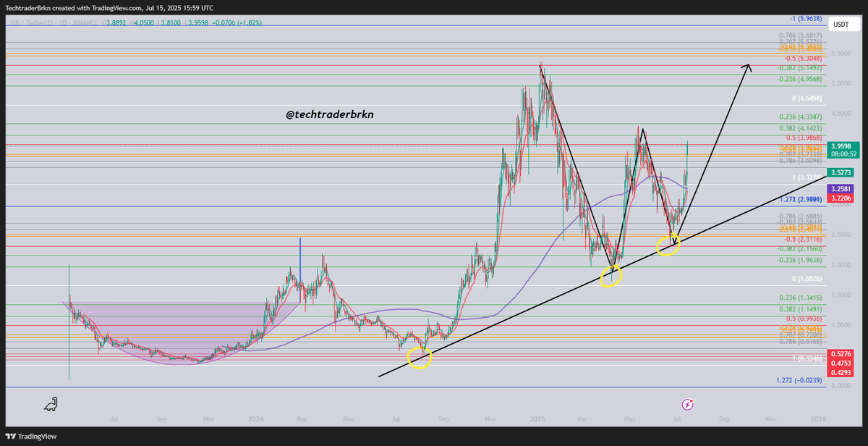Click the Fib label 0.236 (4.3347)
868x446 pixels.
click(801, 117)
